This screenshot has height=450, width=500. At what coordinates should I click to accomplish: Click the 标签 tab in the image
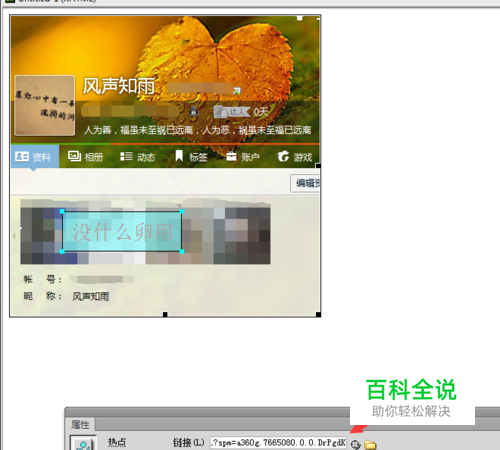pyautogui.click(x=191, y=156)
